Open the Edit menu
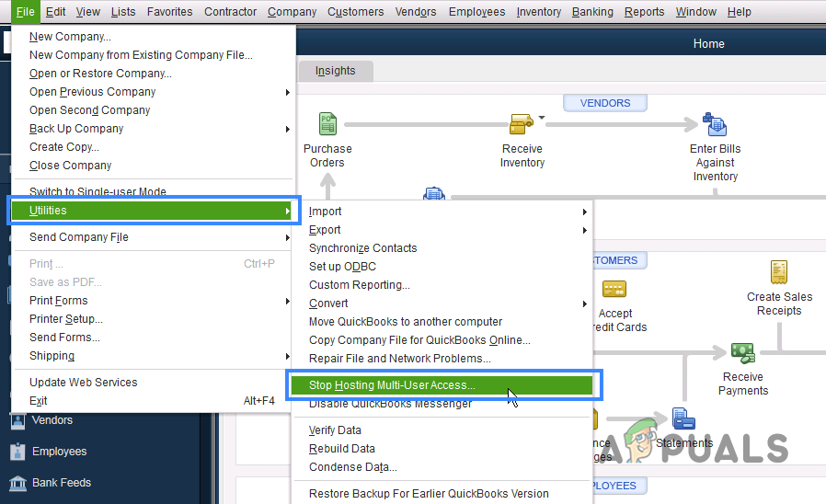This screenshot has height=504, width=826. tap(55, 12)
